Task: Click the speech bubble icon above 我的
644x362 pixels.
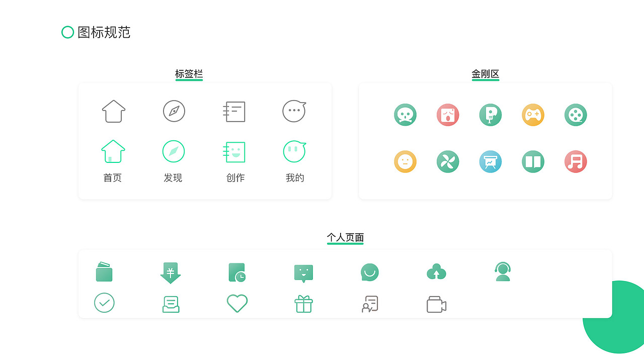Action: pyautogui.click(x=294, y=111)
